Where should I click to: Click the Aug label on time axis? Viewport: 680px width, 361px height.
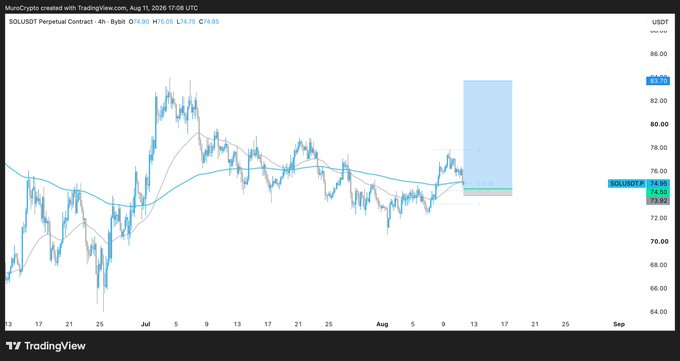[382, 324]
